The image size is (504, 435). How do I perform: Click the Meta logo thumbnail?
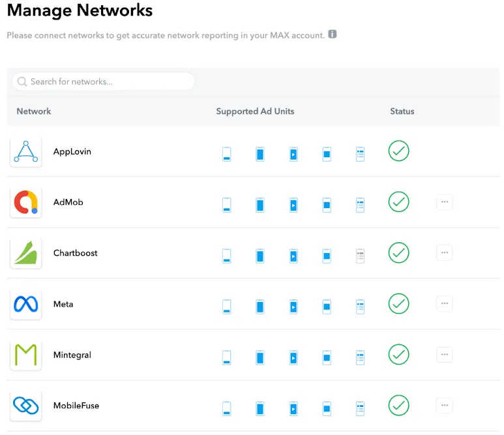(25, 304)
